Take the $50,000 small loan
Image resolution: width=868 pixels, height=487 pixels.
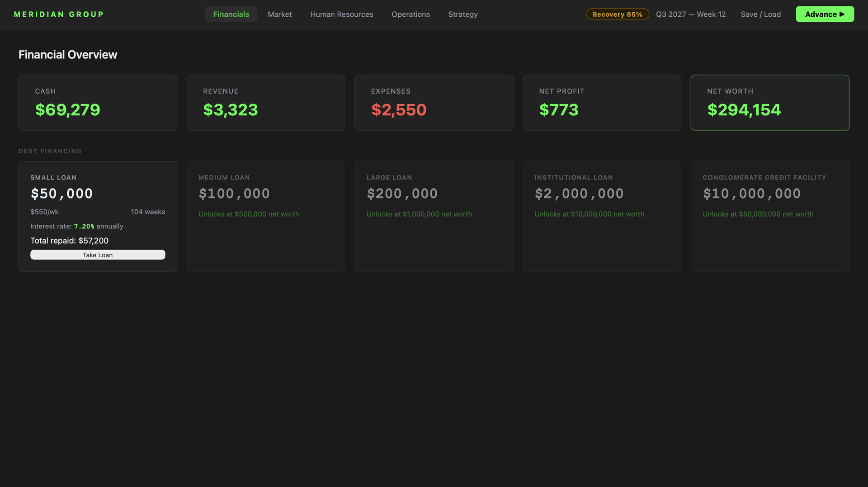click(98, 255)
